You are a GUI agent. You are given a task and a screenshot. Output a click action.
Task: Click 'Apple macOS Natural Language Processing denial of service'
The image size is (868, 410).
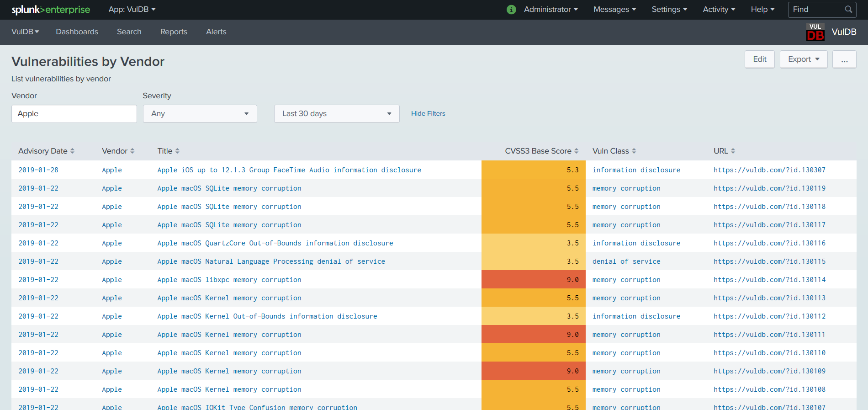(x=271, y=261)
